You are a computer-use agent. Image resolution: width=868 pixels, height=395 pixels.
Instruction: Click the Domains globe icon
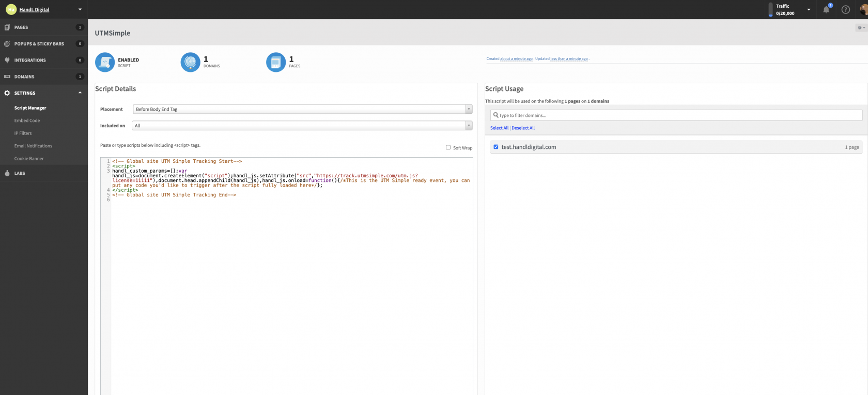(x=190, y=63)
